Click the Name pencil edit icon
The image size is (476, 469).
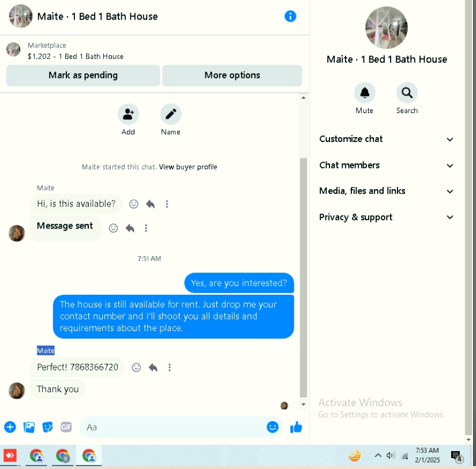click(x=171, y=114)
